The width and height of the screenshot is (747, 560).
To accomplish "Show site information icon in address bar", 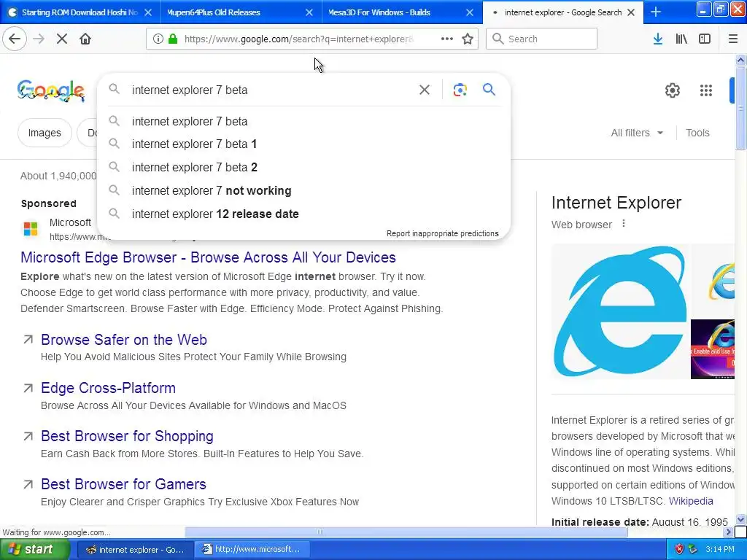I will pyautogui.click(x=158, y=39).
